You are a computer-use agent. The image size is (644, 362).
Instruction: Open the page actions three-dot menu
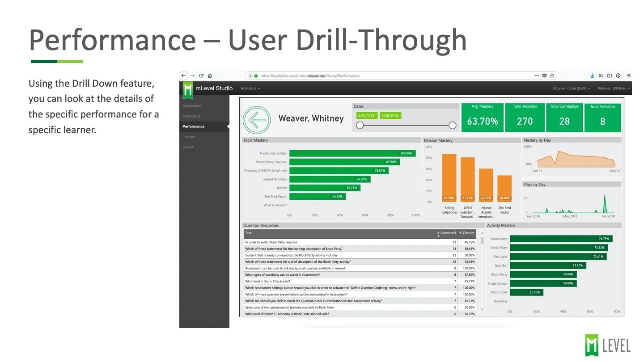[x=537, y=76]
